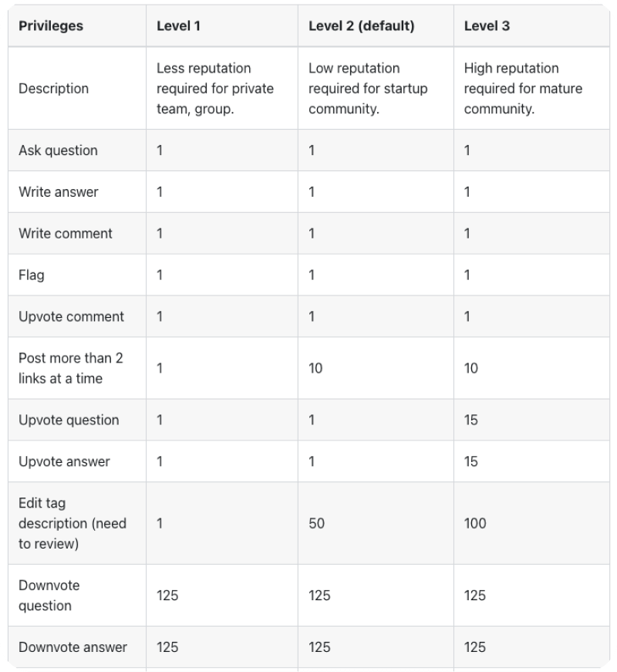The width and height of the screenshot is (617, 672).
Task: Click the Upvote answer row label
Action: (64, 462)
